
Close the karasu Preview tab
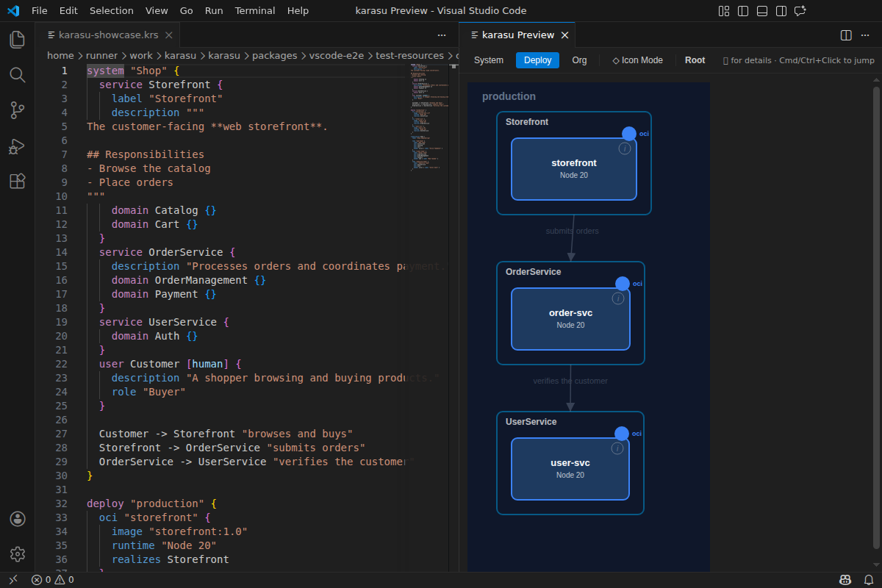(x=564, y=35)
